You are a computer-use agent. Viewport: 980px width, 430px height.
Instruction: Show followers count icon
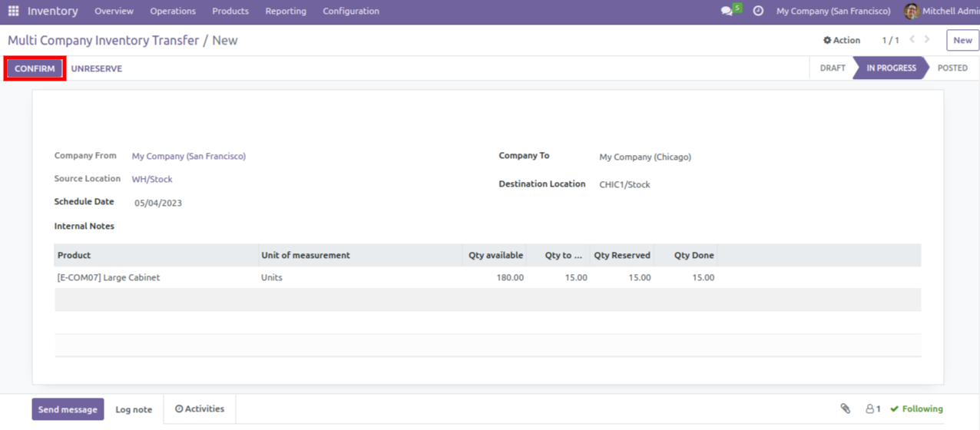pyautogui.click(x=873, y=409)
